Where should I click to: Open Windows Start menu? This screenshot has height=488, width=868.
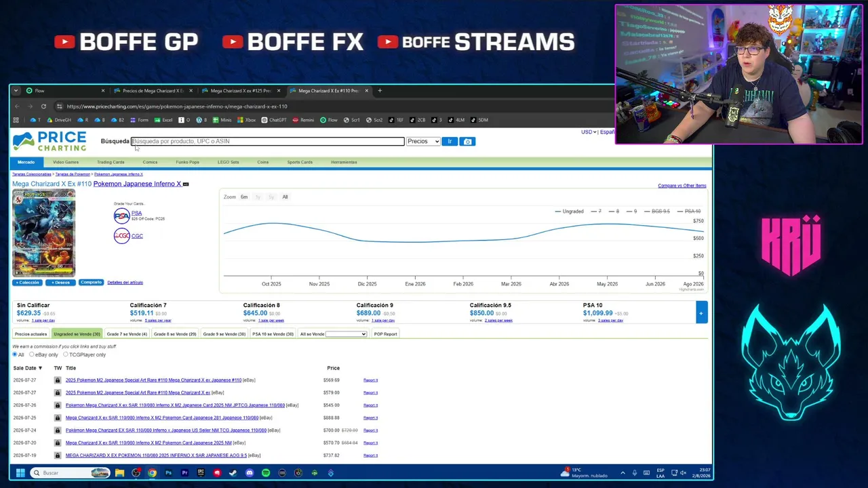(20, 472)
